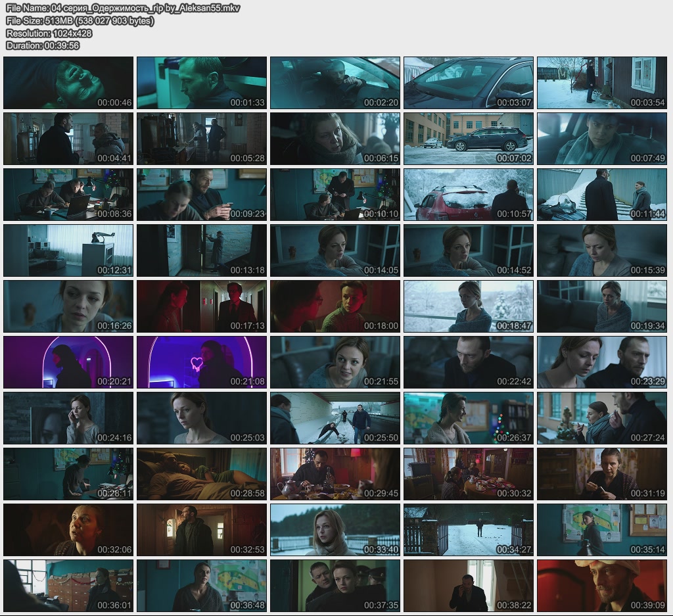Open the thumbnail at 00:06:15
The height and width of the screenshot is (616, 673).
click(335, 139)
